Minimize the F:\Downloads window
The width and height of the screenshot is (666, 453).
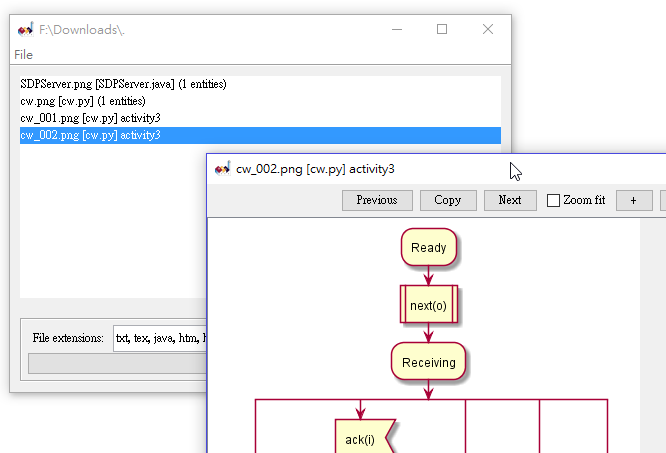(x=397, y=29)
